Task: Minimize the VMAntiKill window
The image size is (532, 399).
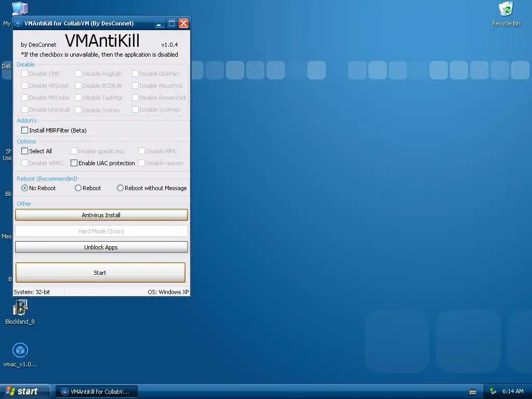Action: 159,23
